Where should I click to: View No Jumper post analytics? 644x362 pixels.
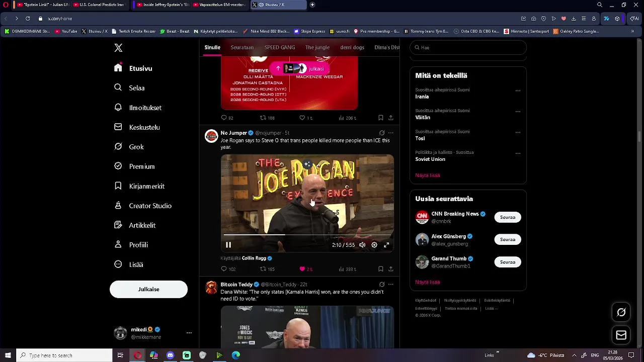click(x=347, y=269)
